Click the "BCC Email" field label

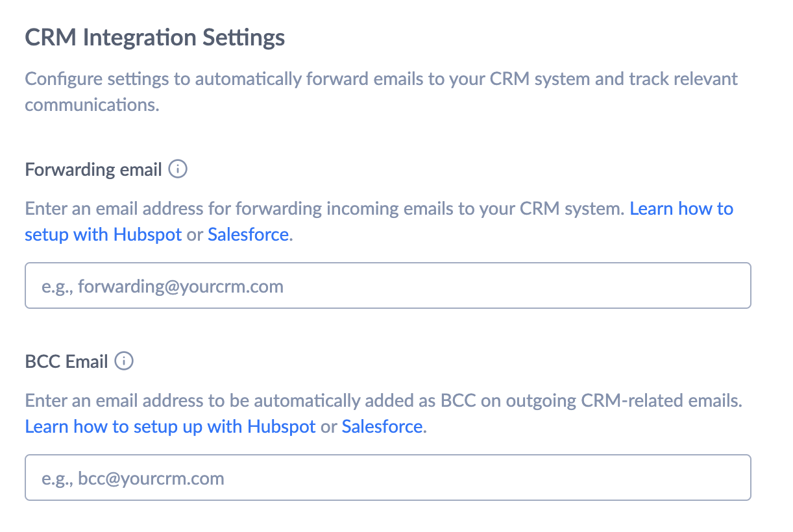pos(66,362)
